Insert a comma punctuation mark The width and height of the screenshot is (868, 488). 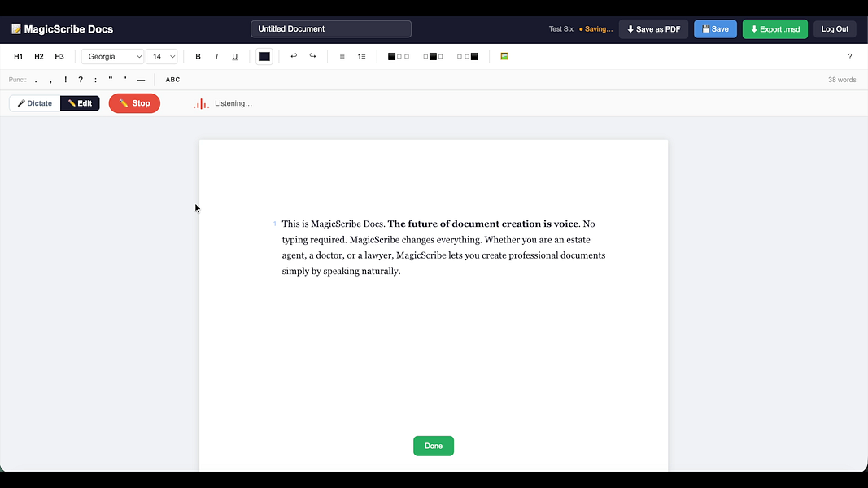50,80
